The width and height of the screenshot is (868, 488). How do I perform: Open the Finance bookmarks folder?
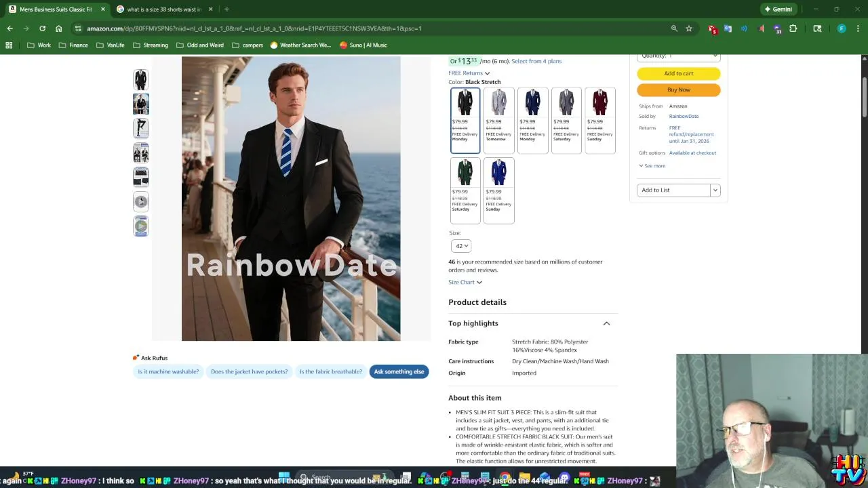(x=73, y=45)
